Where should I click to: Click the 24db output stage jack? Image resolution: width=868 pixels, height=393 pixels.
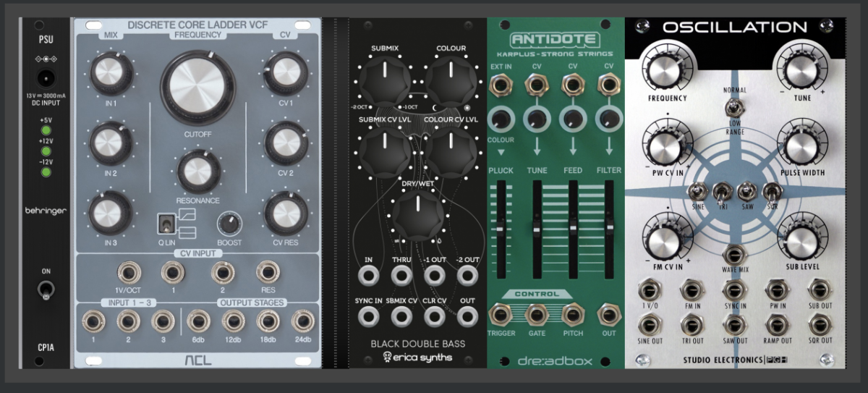302,321
